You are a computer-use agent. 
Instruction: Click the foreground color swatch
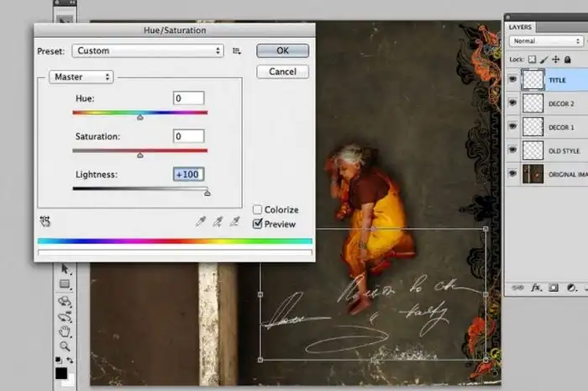pyautogui.click(x=61, y=373)
